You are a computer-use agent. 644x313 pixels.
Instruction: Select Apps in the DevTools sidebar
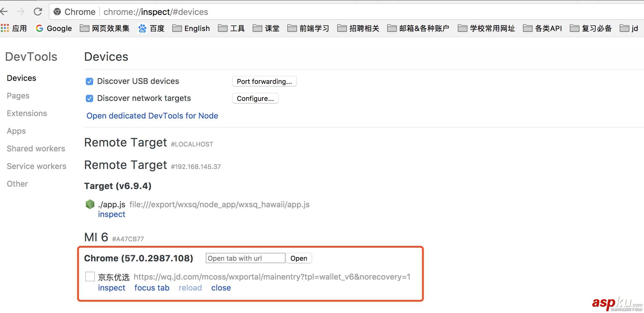[x=16, y=131]
